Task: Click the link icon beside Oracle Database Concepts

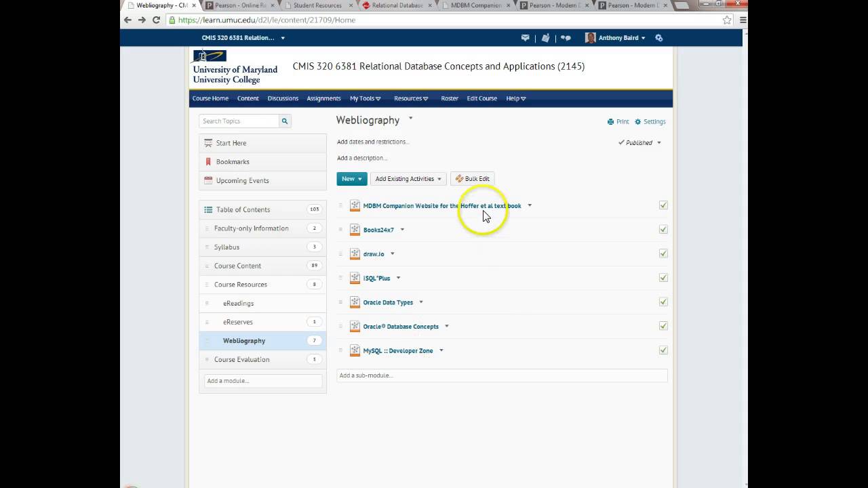Action: 355,327
